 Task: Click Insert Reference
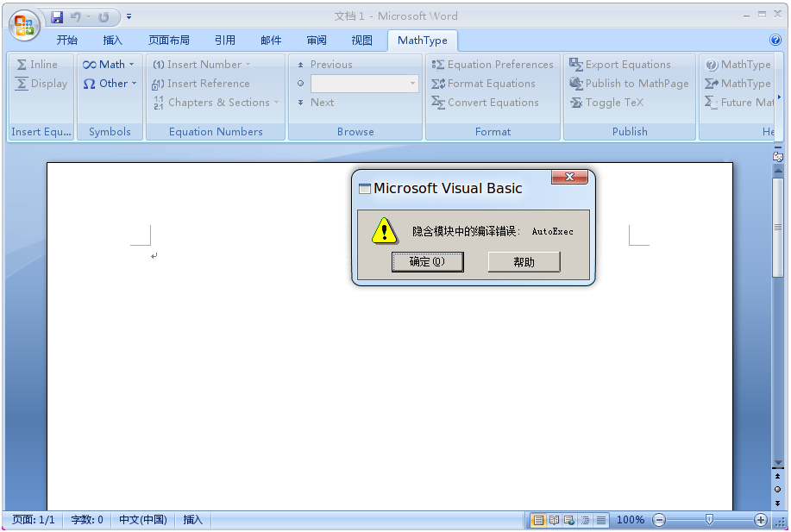201,83
